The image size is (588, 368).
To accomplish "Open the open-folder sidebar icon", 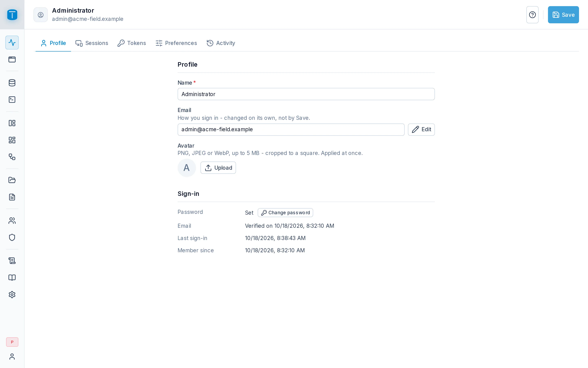I will click(12, 180).
